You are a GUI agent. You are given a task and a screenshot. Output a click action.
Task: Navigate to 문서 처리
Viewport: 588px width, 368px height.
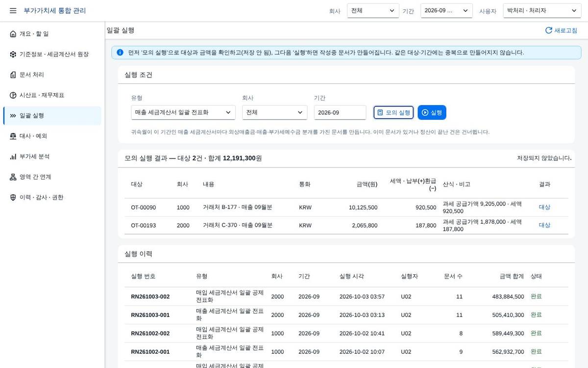click(52, 75)
